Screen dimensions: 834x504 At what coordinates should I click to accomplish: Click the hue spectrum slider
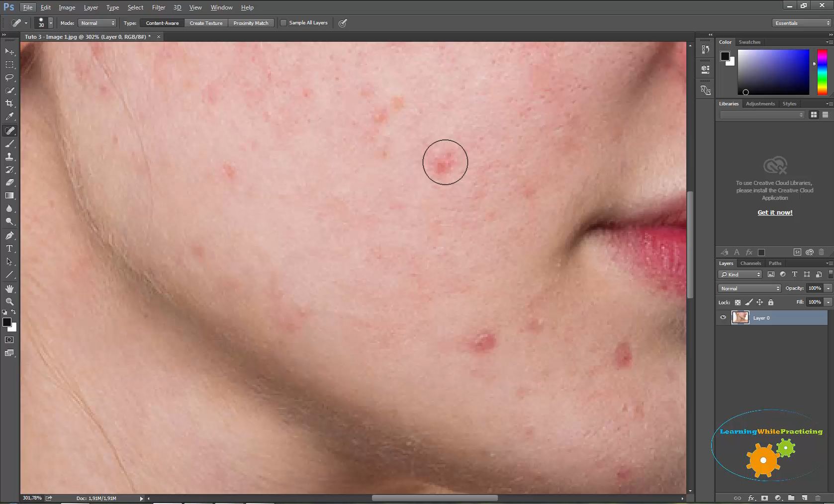pyautogui.click(x=822, y=72)
